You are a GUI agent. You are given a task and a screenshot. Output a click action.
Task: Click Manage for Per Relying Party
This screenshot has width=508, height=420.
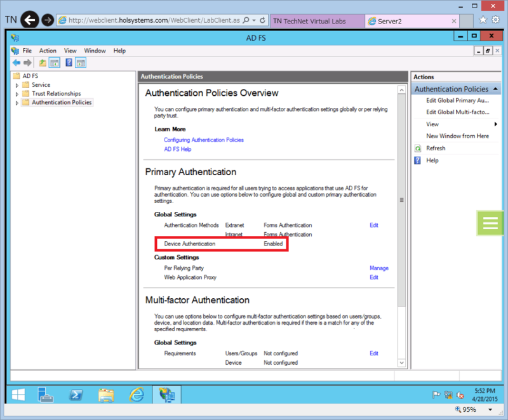[x=379, y=268]
